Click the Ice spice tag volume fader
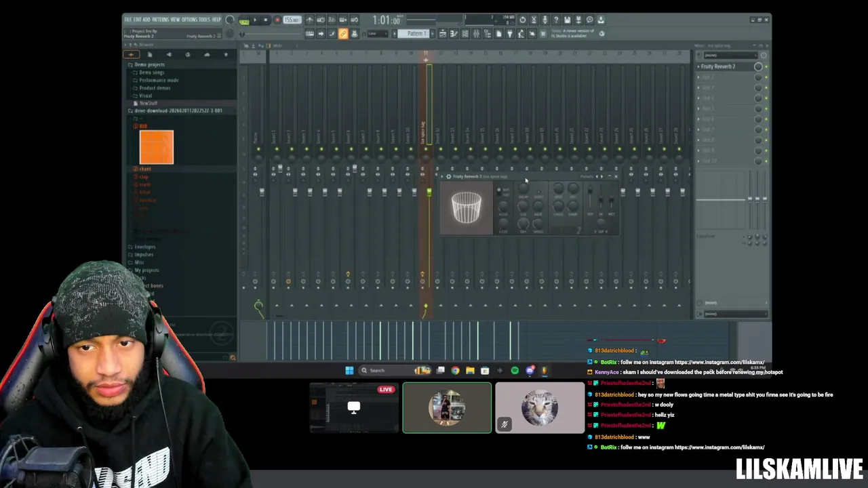 pos(429,193)
